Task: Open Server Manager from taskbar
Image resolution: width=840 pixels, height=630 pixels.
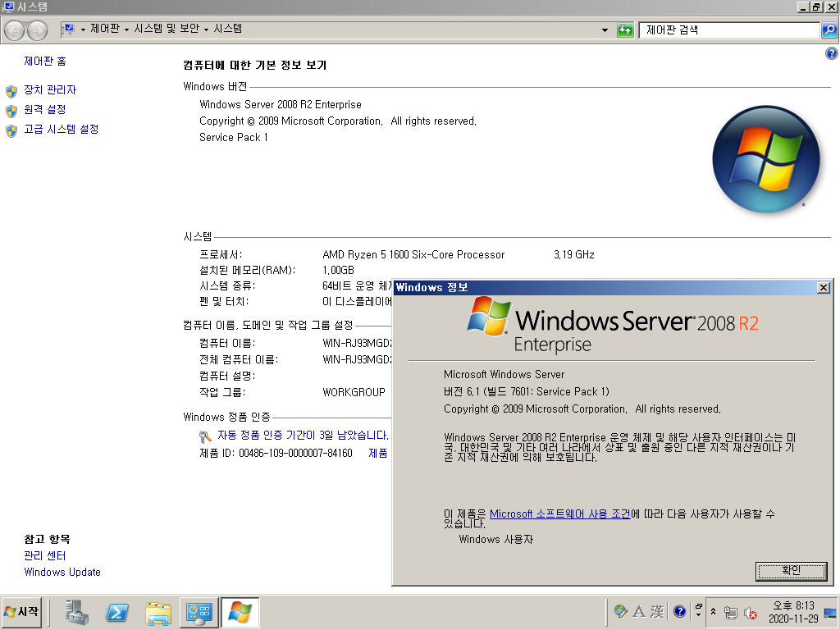Action: click(77, 612)
